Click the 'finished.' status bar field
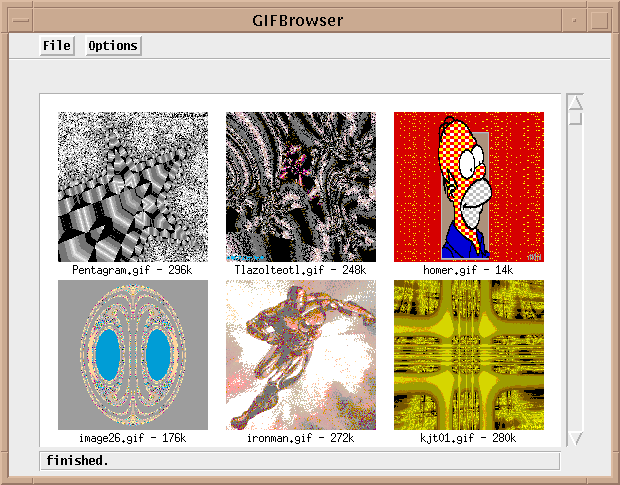This screenshot has width=620, height=485. coord(299,461)
